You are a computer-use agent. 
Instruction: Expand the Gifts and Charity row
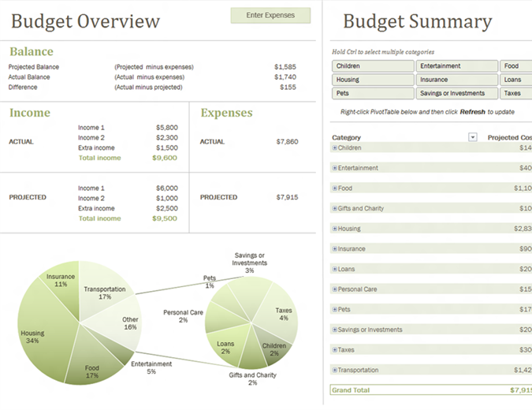pyautogui.click(x=335, y=208)
